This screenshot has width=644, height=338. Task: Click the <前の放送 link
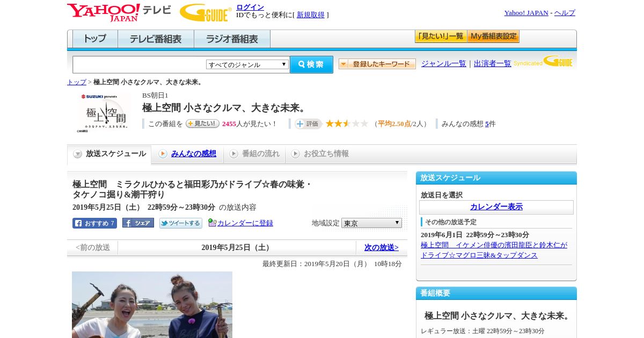coord(93,247)
